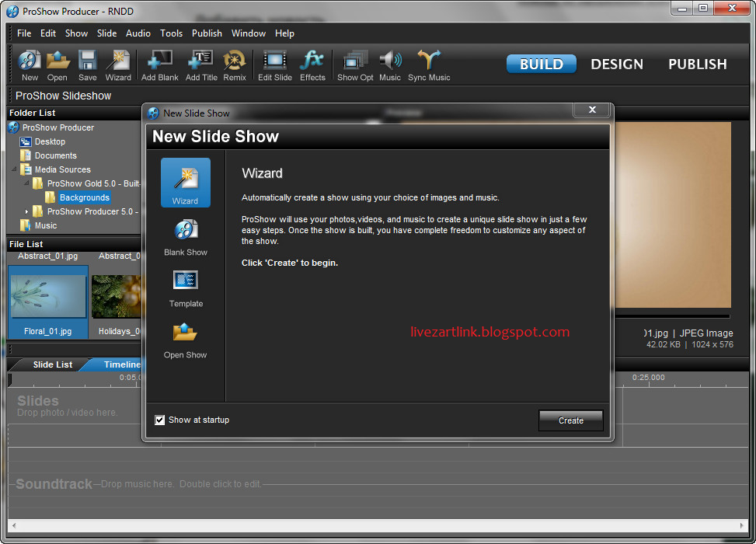Click the Media Sources folder icon
The width and height of the screenshot is (756, 544).
(x=26, y=169)
